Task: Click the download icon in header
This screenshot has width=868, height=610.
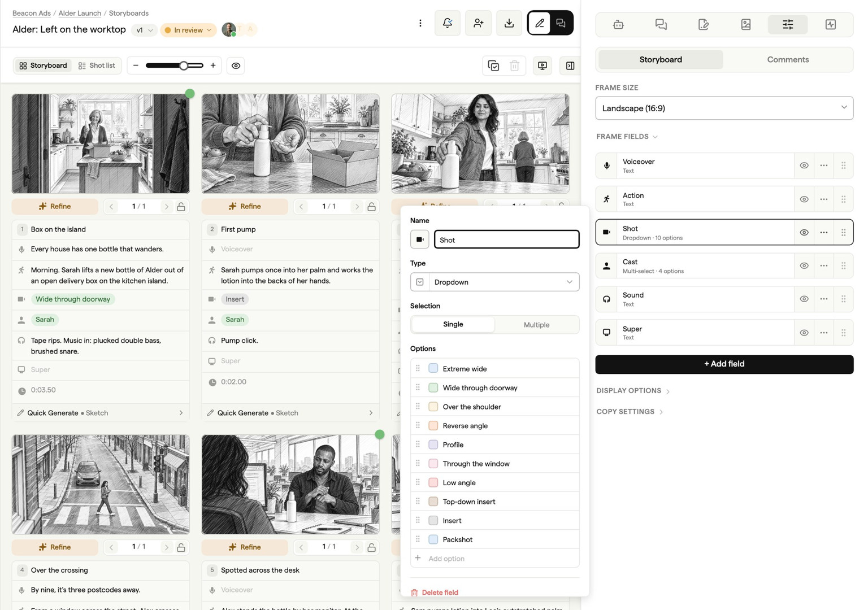Action: [509, 23]
